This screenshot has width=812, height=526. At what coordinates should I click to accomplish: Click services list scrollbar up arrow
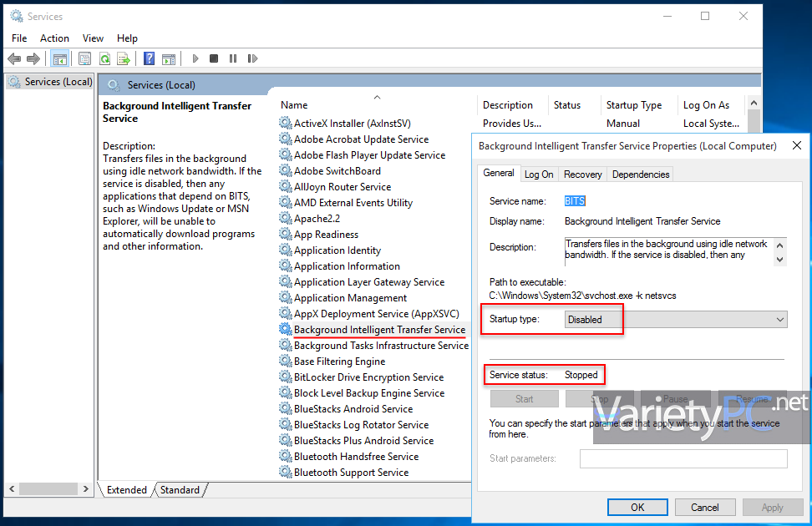point(754,103)
